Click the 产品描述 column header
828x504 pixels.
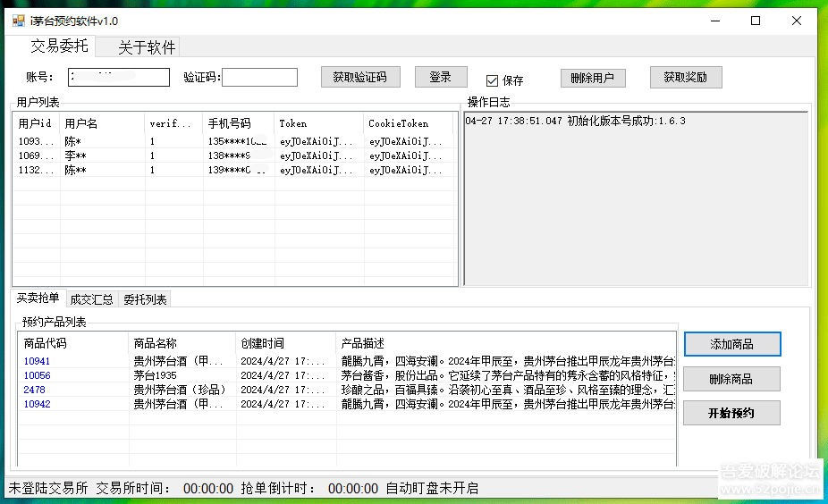pyautogui.click(x=506, y=343)
